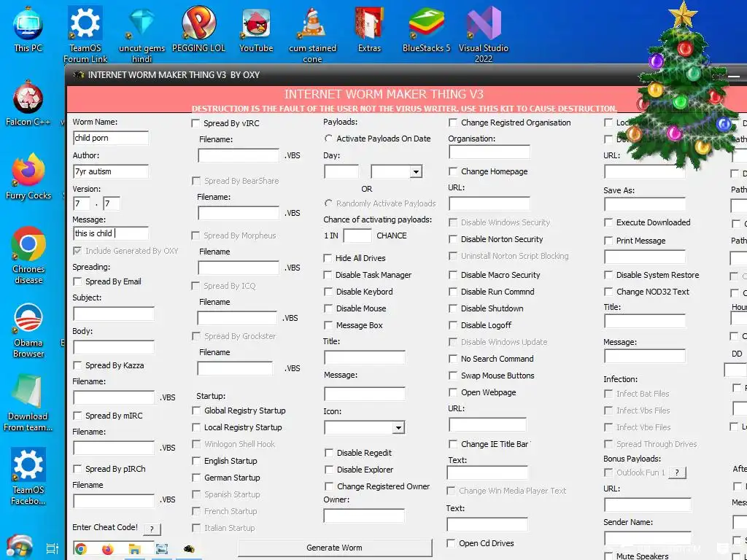Open the Falcon C++ desktop icon
Viewport: 747px width, 560px height.
[x=28, y=104]
